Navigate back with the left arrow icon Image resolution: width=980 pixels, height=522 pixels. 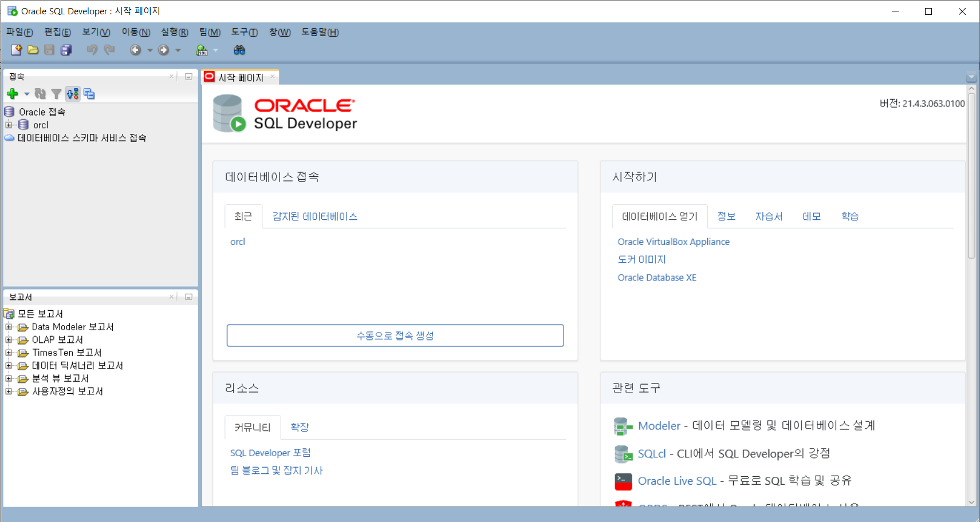(135, 50)
